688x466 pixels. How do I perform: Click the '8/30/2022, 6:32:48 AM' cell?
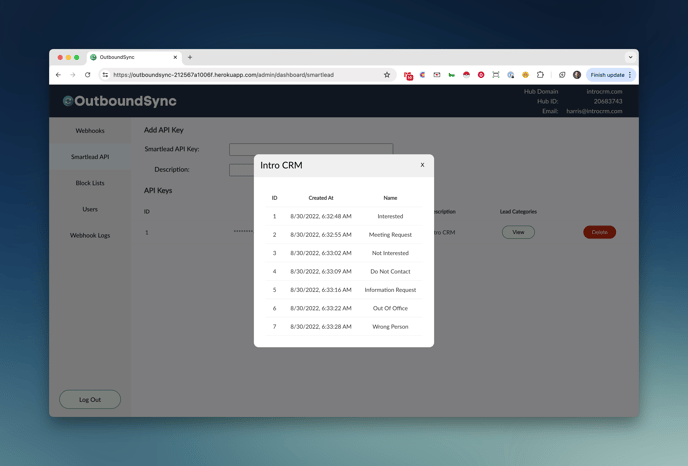(x=321, y=216)
